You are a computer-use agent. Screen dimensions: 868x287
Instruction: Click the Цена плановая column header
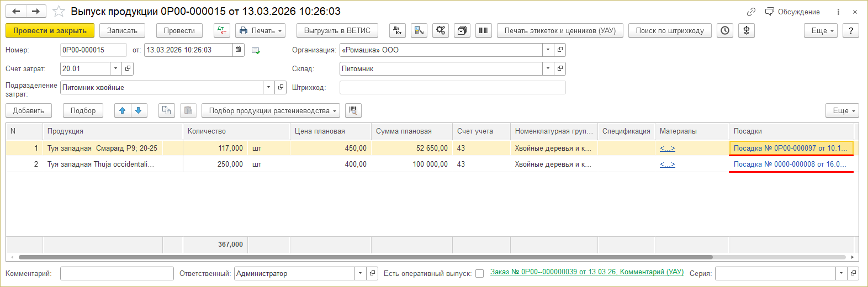[331, 131]
